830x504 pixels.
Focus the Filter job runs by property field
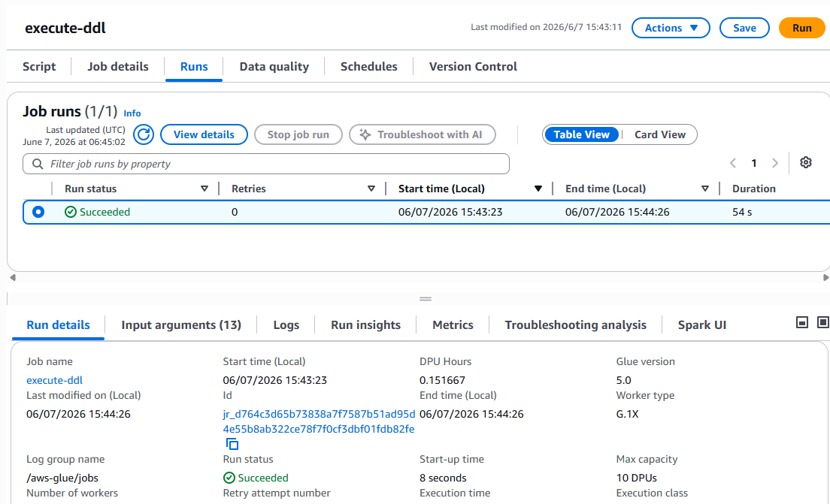(265, 164)
